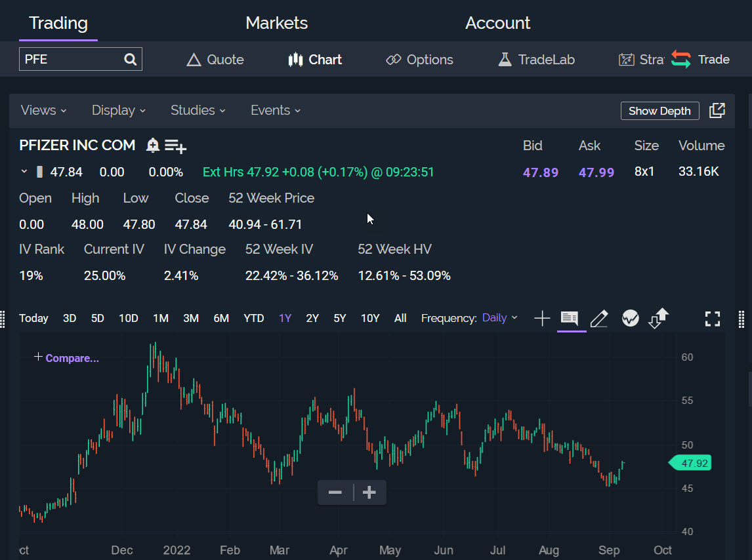The height and width of the screenshot is (560, 752).
Task: Expand the quote details chevron
Action: coord(24,172)
